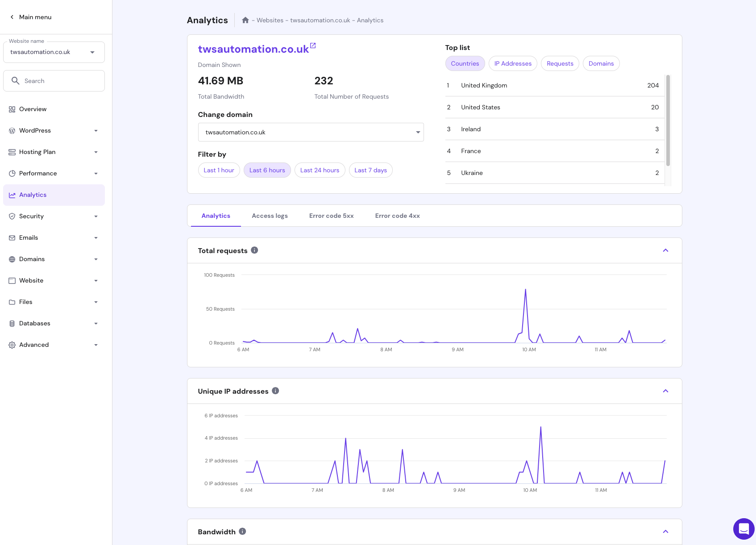
Task: Open the Databases sidebar menu
Action: 54,324
